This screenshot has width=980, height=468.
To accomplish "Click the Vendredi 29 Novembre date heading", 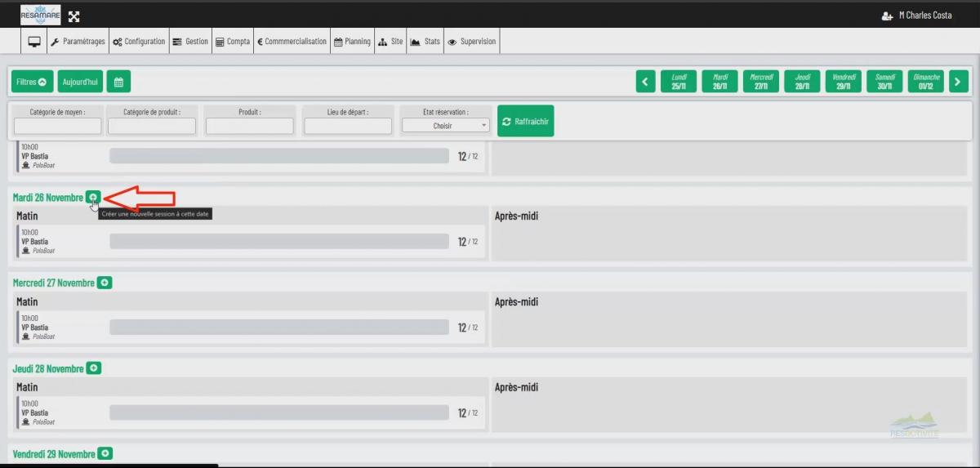I will click(54, 453).
